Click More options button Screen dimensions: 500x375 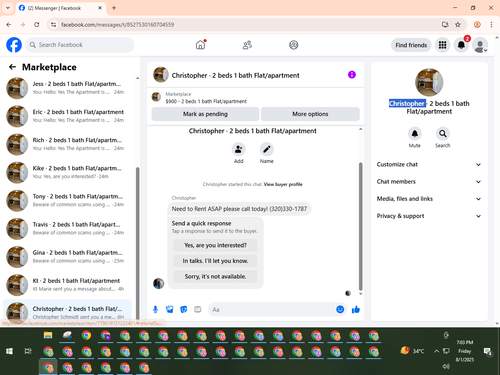(310, 114)
